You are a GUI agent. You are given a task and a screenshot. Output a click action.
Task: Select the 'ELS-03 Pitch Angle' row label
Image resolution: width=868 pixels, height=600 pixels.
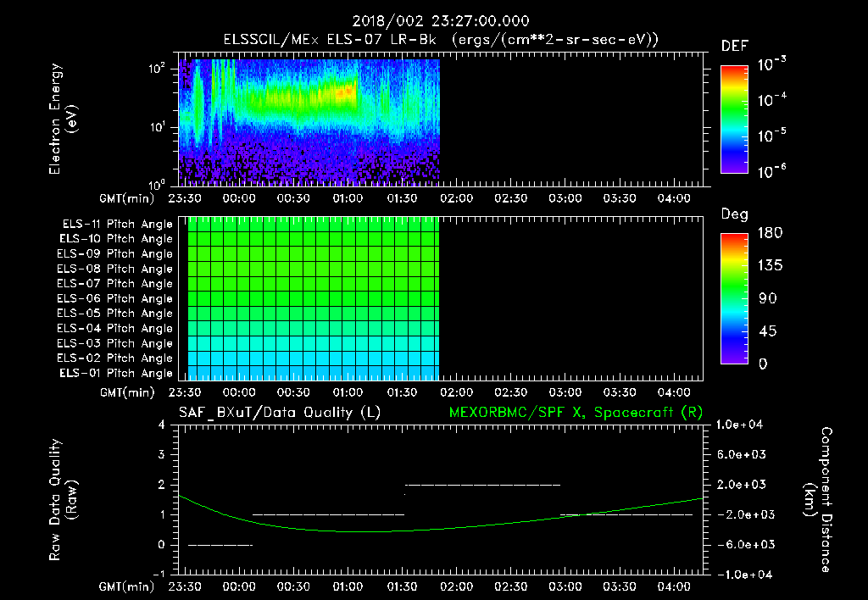(x=115, y=344)
